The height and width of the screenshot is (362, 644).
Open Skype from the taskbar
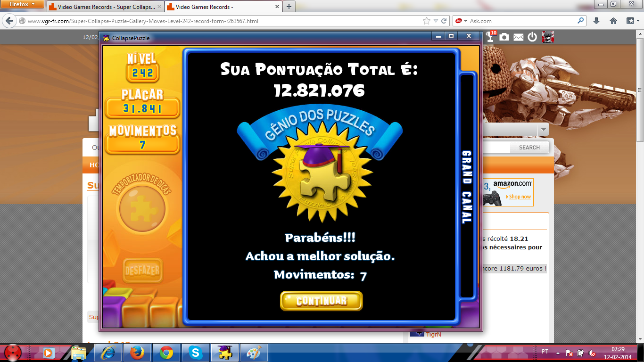[195, 352]
